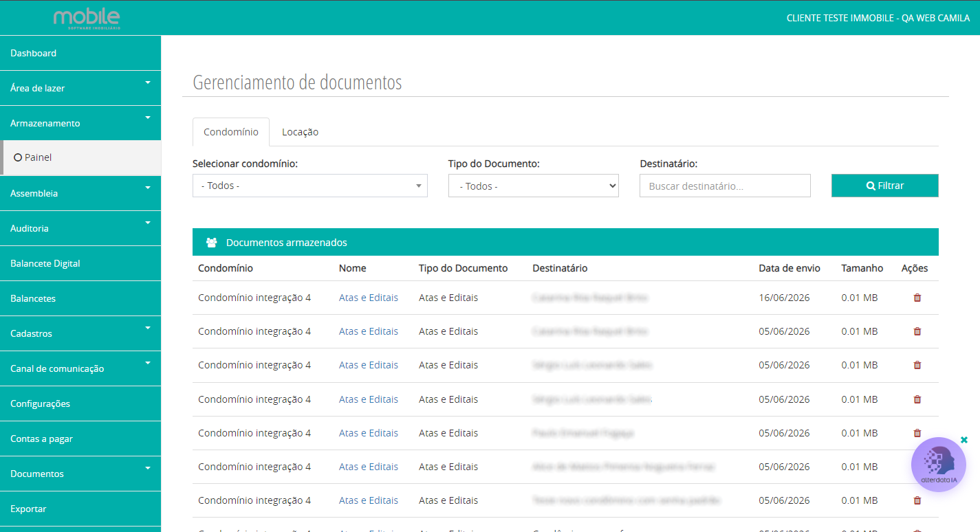Click the Nome column header
The height and width of the screenshot is (532, 980).
click(x=353, y=268)
